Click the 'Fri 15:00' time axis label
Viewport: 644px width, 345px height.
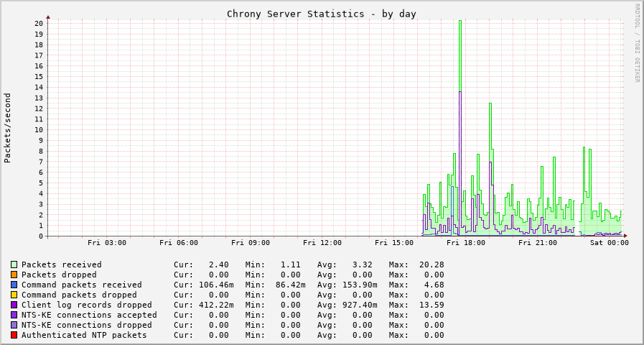[x=394, y=243]
